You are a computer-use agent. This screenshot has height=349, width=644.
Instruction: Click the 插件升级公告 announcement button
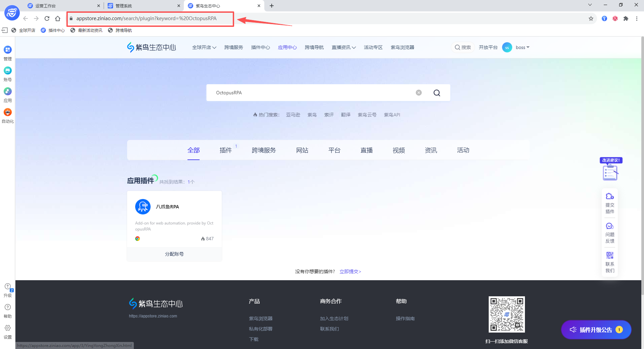(x=596, y=330)
